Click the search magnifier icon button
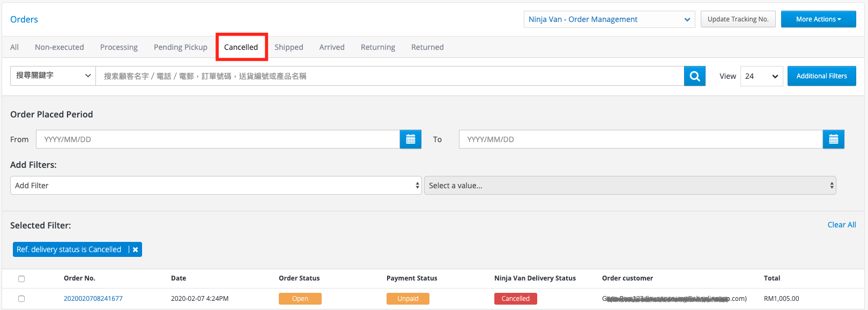The image size is (868, 310). [694, 76]
